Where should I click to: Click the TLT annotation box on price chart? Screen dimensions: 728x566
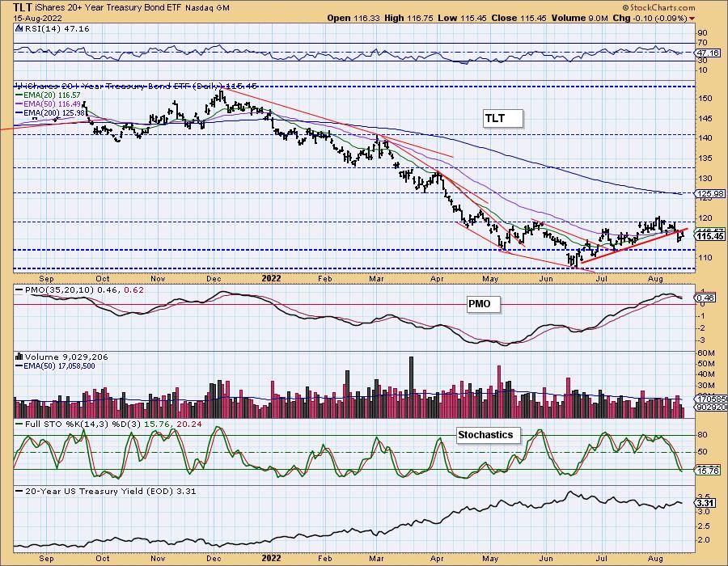tap(503, 118)
